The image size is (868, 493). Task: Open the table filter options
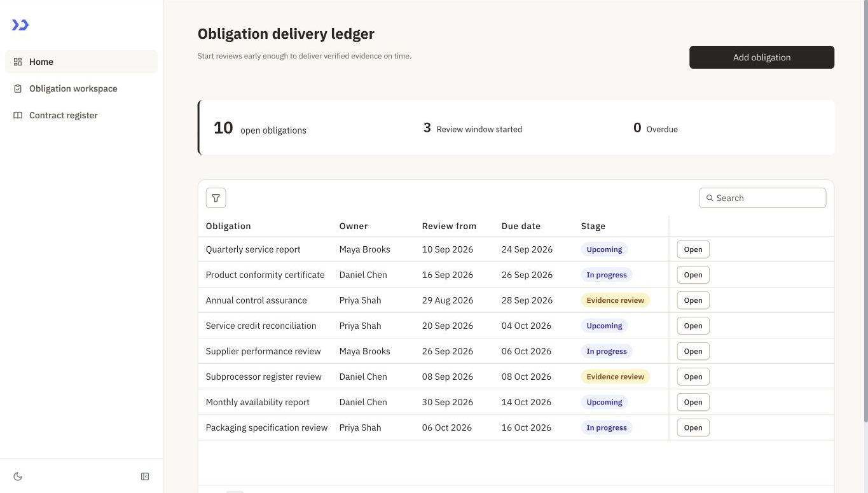tap(216, 198)
